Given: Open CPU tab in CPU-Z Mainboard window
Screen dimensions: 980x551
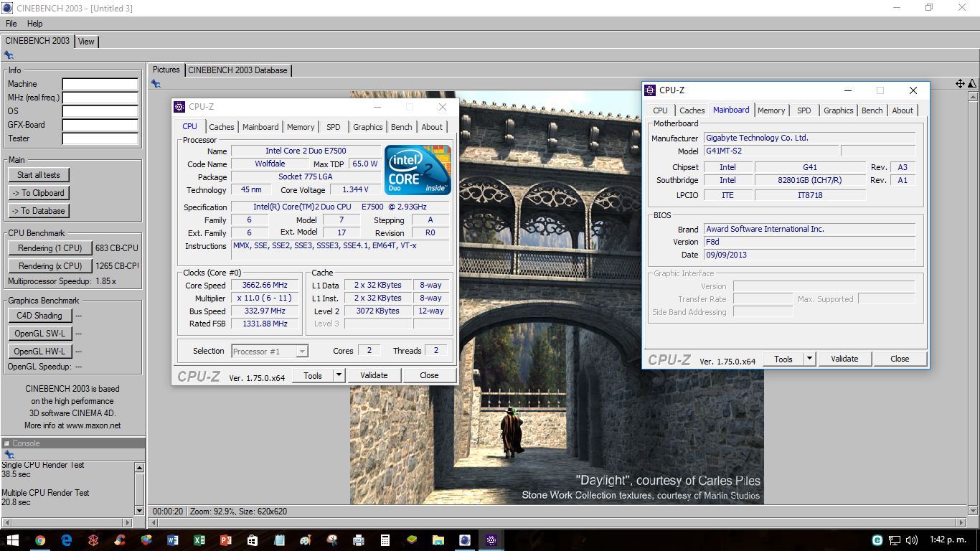Looking at the screenshot, I should pos(660,110).
